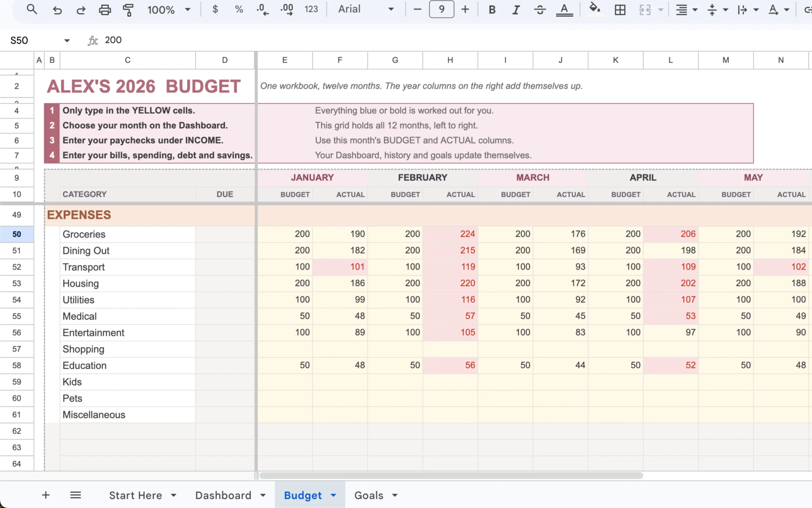Select column C header
The height and width of the screenshot is (508, 812).
[128, 60]
